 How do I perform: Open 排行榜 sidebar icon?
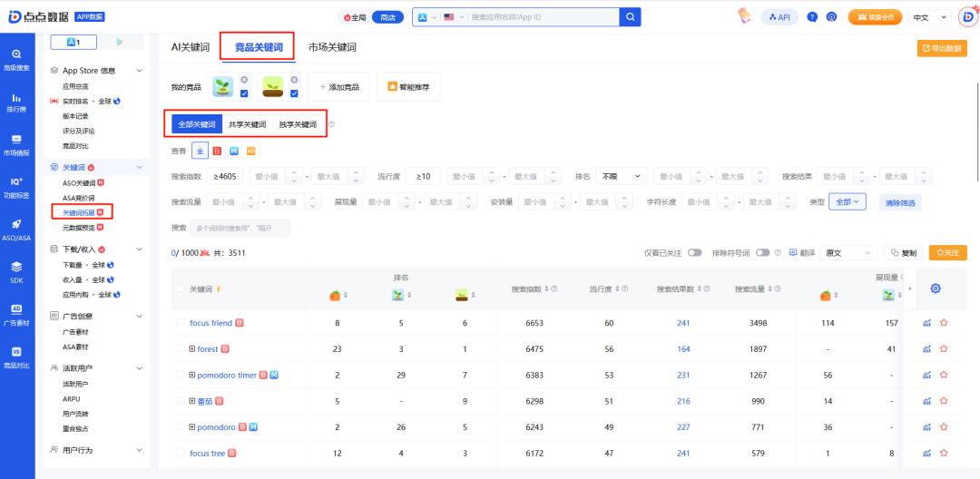(x=17, y=103)
